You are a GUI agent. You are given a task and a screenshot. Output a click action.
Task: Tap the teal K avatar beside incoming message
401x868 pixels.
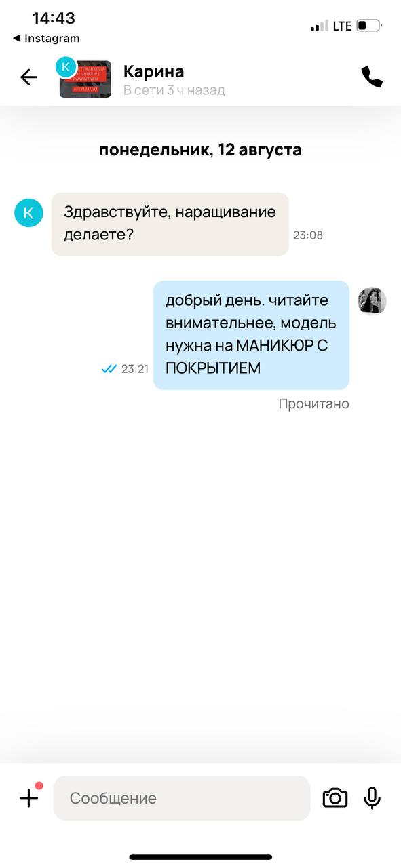click(28, 213)
